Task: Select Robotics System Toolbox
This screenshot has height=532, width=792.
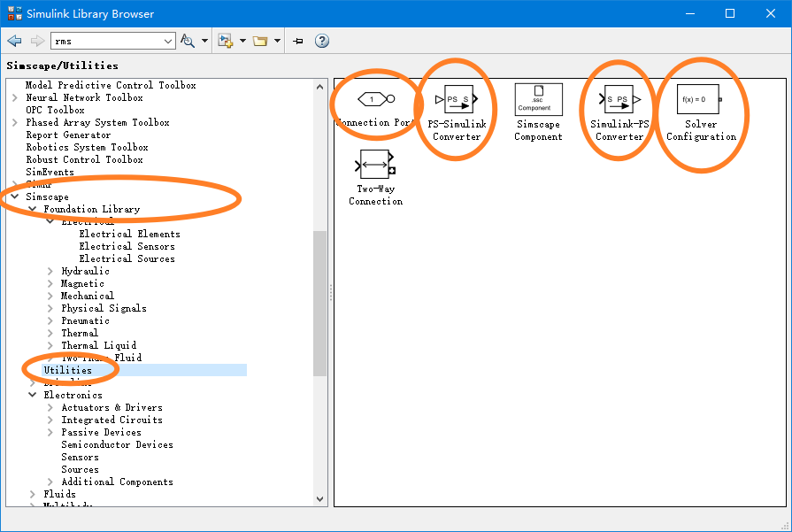Action: pyautogui.click(x=87, y=147)
